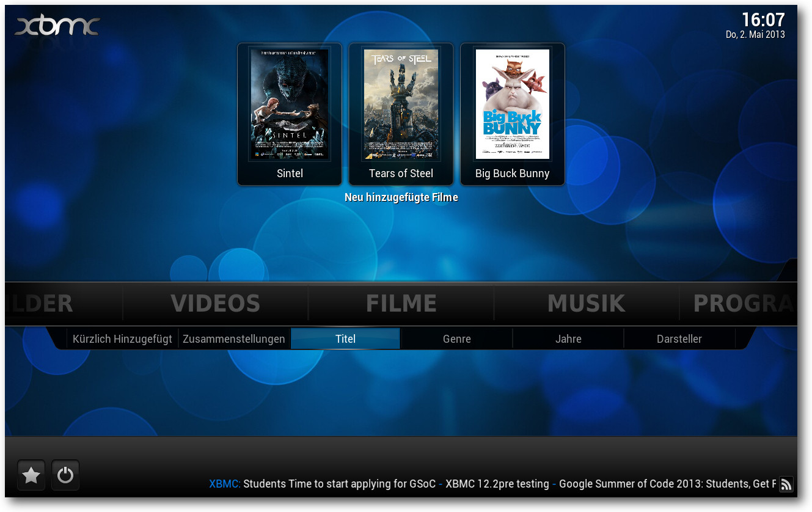Screen dimensions: 812x512
Task: Open the Sintel movie poster
Action: pyautogui.click(x=290, y=104)
